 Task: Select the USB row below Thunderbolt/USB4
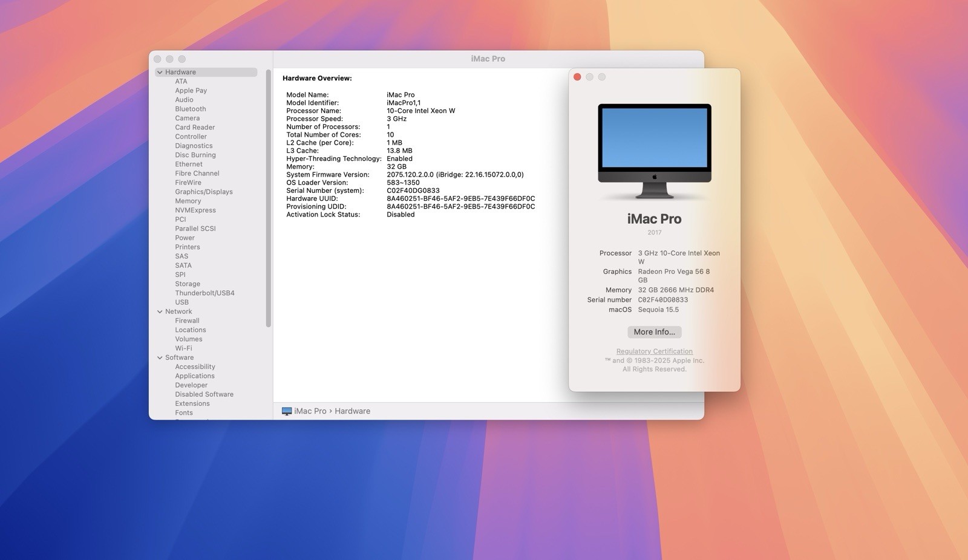pyautogui.click(x=182, y=302)
